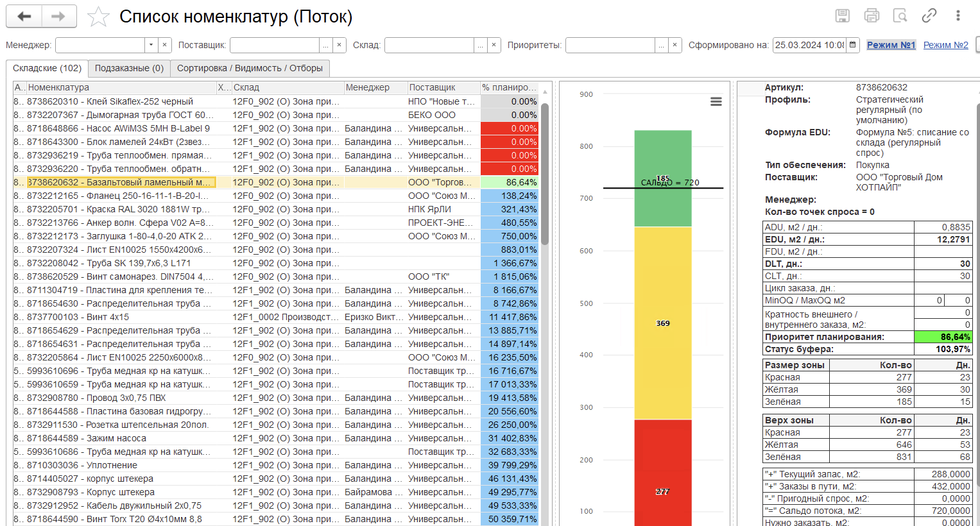Clear the Приоритеты filter with its x

click(675, 45)
